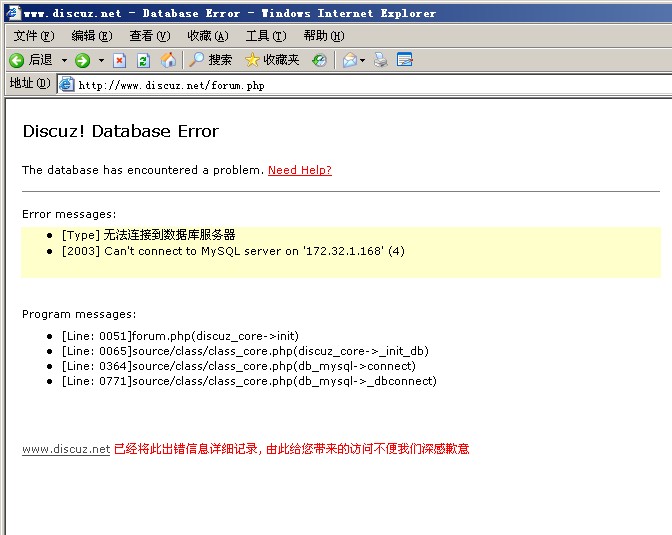Open the 帮助(H) menu
The width and height of the screenshot is (672, 535).
point(324,36)
